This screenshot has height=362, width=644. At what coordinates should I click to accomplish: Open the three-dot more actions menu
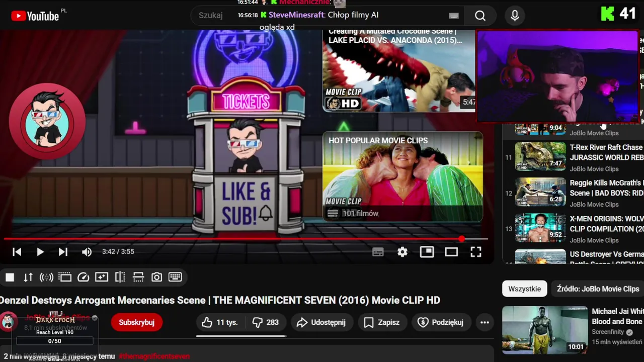pos(485,322)
